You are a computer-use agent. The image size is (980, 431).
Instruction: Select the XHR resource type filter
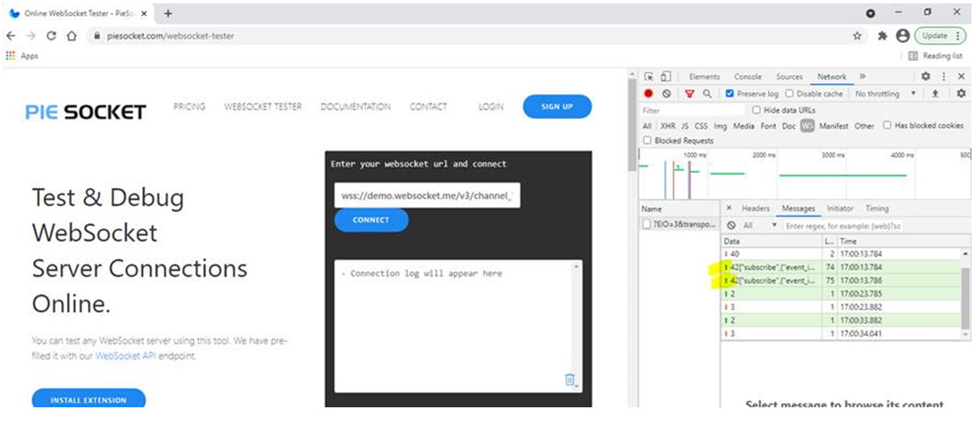coord(668,125)
